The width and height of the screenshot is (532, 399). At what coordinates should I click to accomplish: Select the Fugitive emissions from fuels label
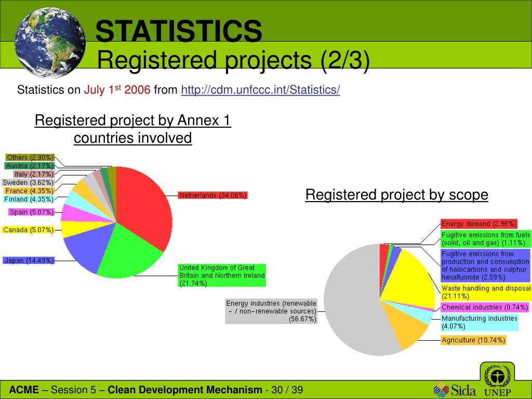[x=486, y=239]
